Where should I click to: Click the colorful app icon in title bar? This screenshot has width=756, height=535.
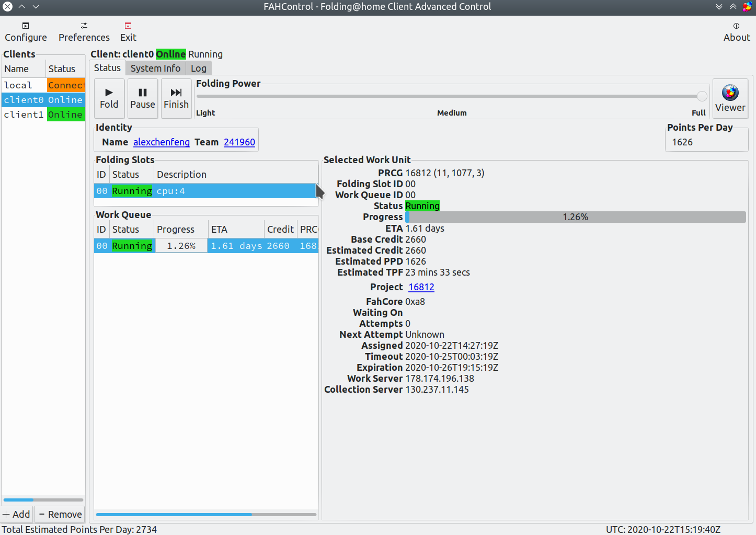(748, 7)
